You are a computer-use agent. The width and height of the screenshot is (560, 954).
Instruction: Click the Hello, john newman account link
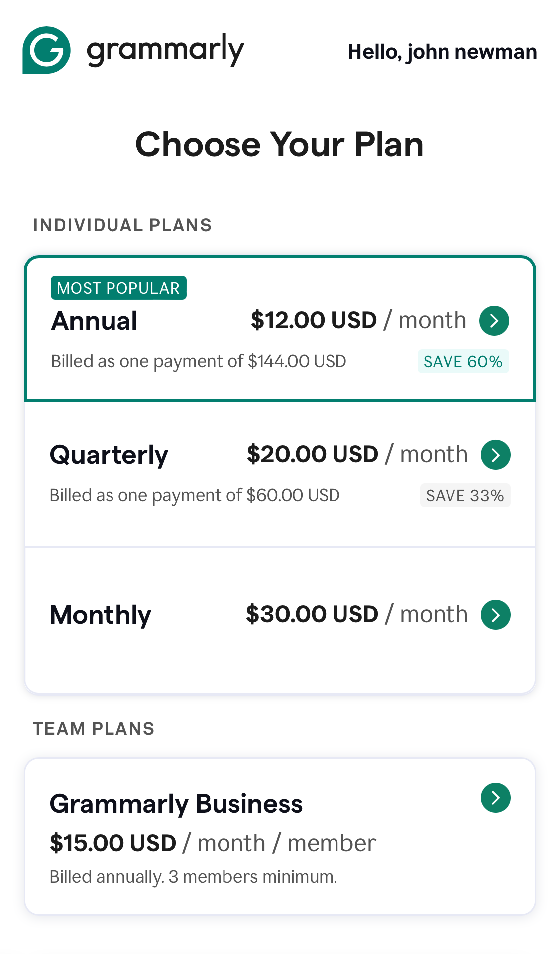coord(442,52)
